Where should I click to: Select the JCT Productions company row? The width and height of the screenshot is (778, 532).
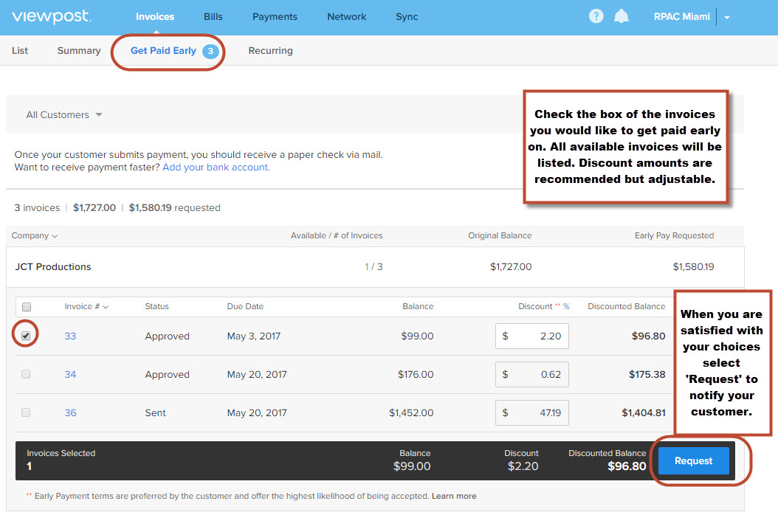(375, 267)
